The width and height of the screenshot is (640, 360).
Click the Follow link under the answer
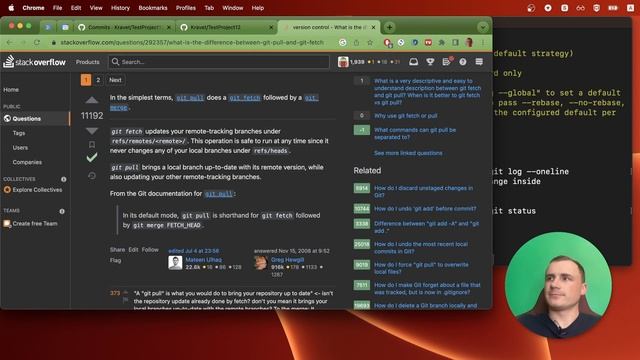tap(150, 250)
